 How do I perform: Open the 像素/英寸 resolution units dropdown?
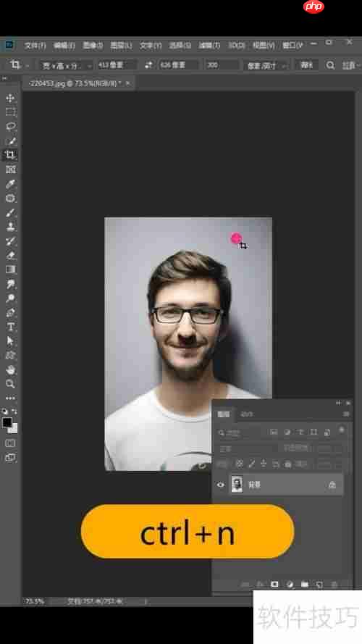click(266, 65)
